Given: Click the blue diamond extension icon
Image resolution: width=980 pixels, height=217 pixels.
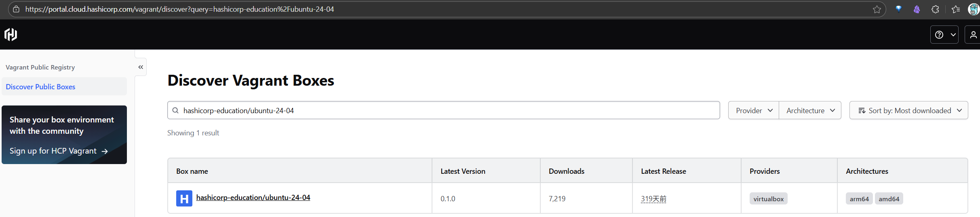Looking at the screenshot, I should tap(898, 9).
